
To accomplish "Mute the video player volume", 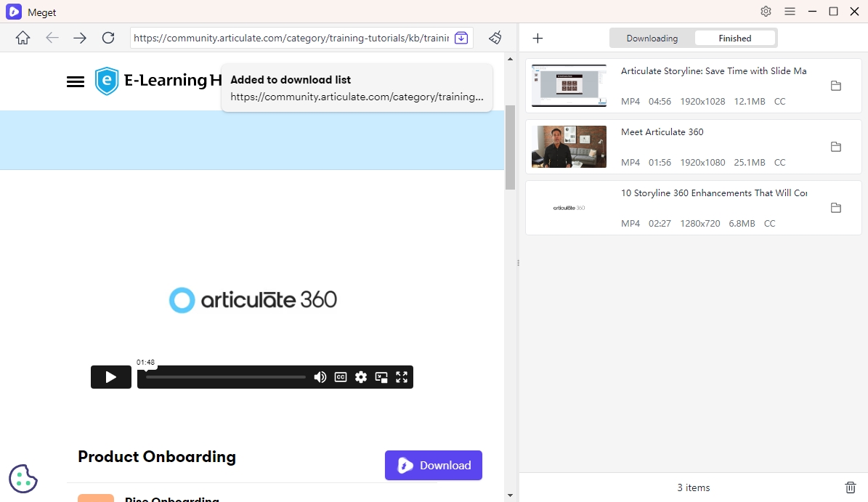I will 320,377.
